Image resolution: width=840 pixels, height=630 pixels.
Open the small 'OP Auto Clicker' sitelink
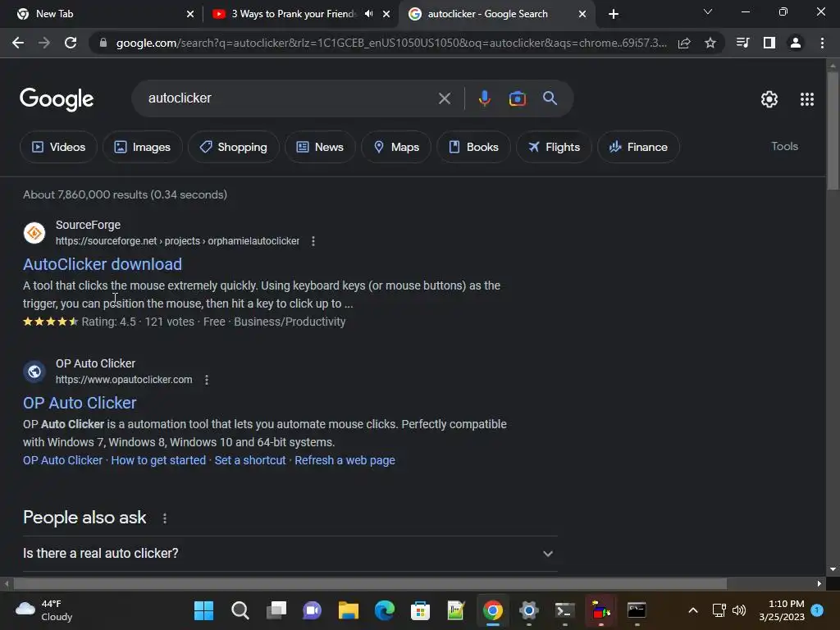point(62,460)
